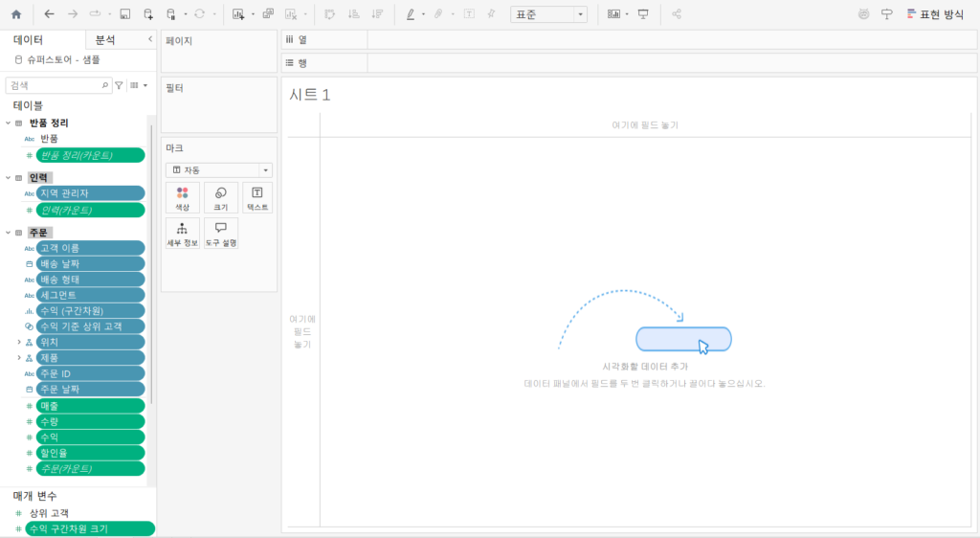Image resolution: width=980 pixels, height=538 pixels.
Task: Expand the 제품 hierarchy field
Action: 18,358
